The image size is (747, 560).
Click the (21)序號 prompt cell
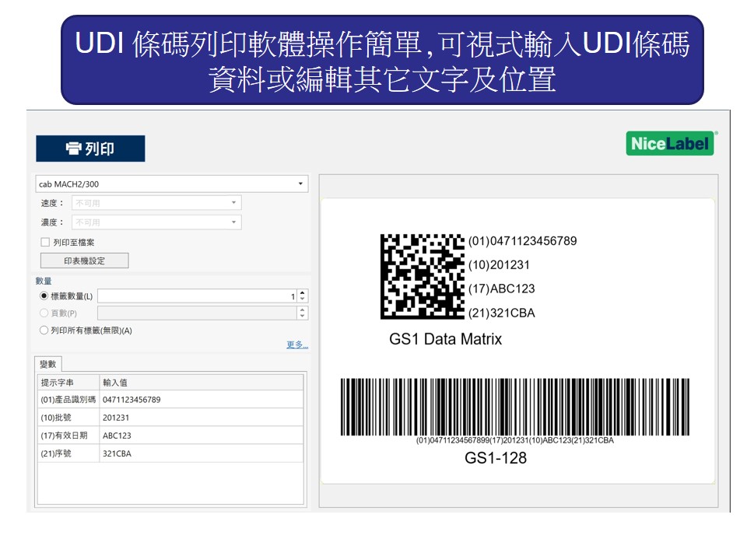pyautogui.click(x=68, y=453)
